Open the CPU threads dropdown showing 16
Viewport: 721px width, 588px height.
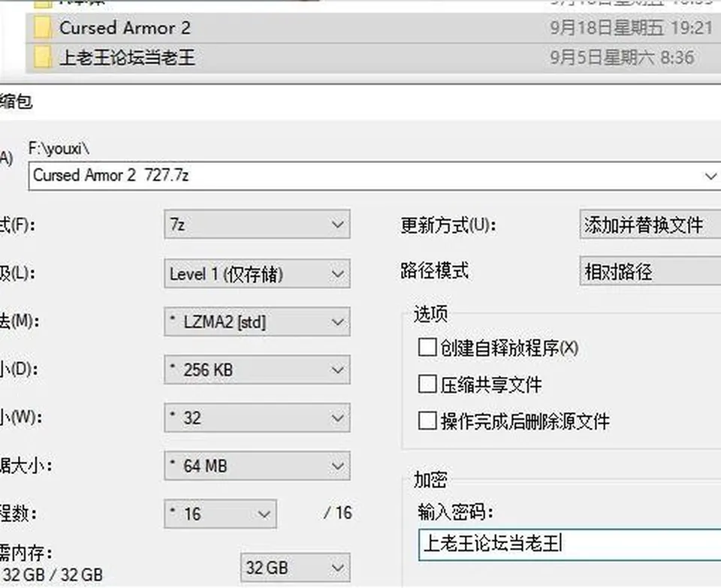click(x=220, y=514)
